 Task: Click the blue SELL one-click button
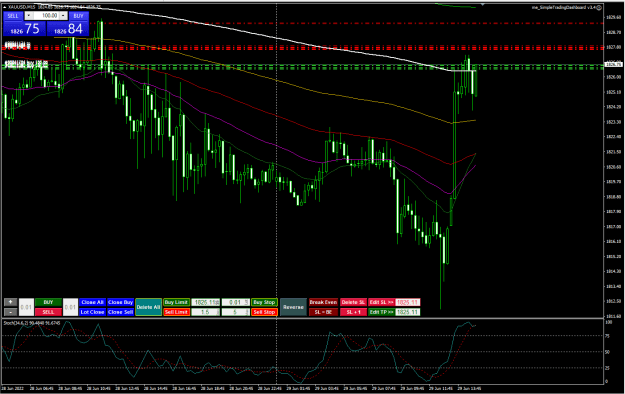13,16
